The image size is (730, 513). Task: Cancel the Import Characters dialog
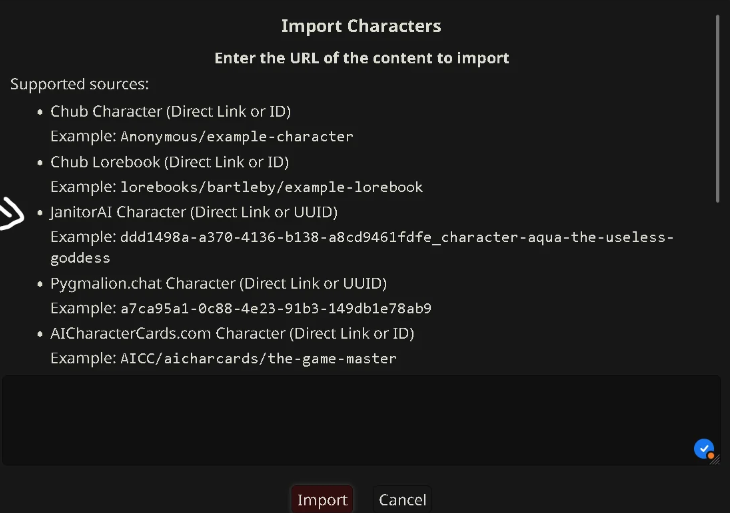[x=402, y=500]
